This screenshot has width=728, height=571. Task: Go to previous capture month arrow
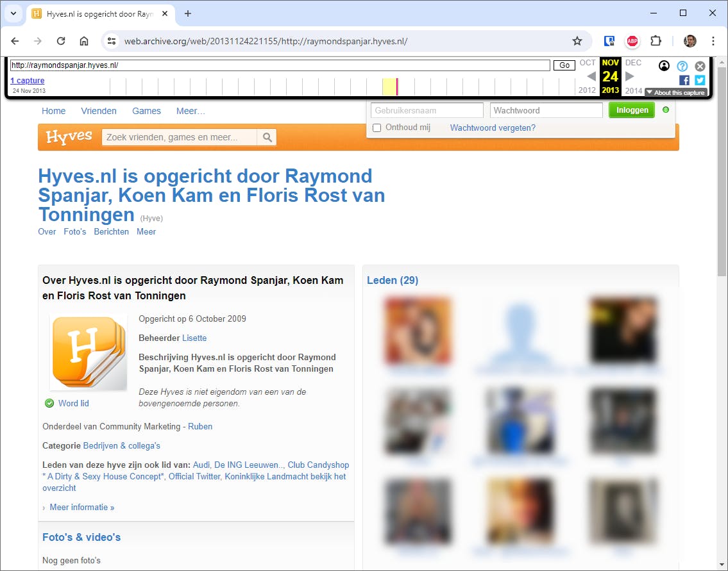click(591, 76)
